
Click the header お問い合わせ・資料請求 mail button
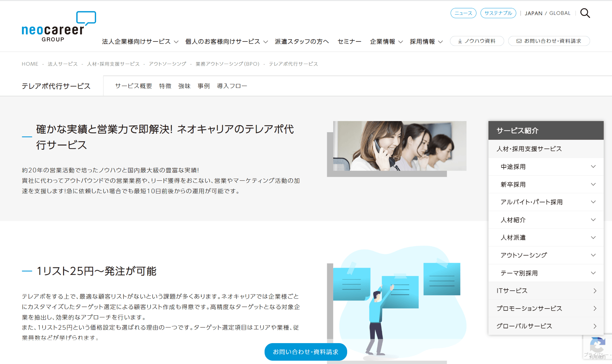click(549, 41)
